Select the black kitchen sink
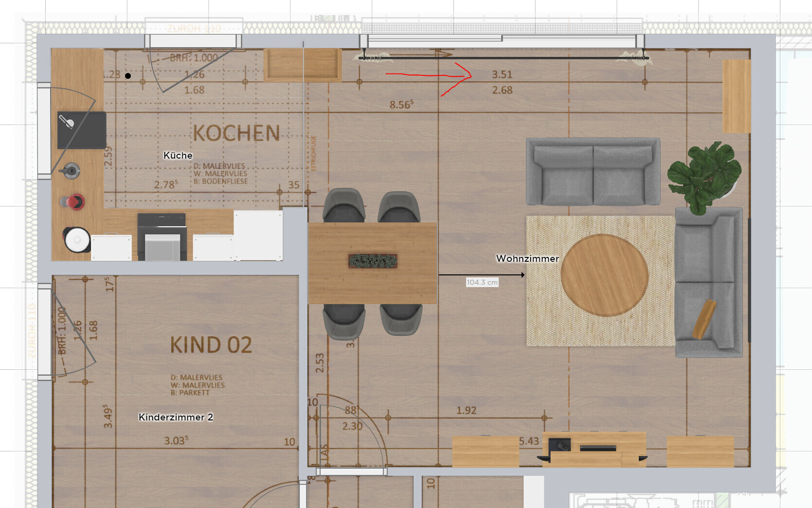This screenshot has height=508, width=812. 82,130
